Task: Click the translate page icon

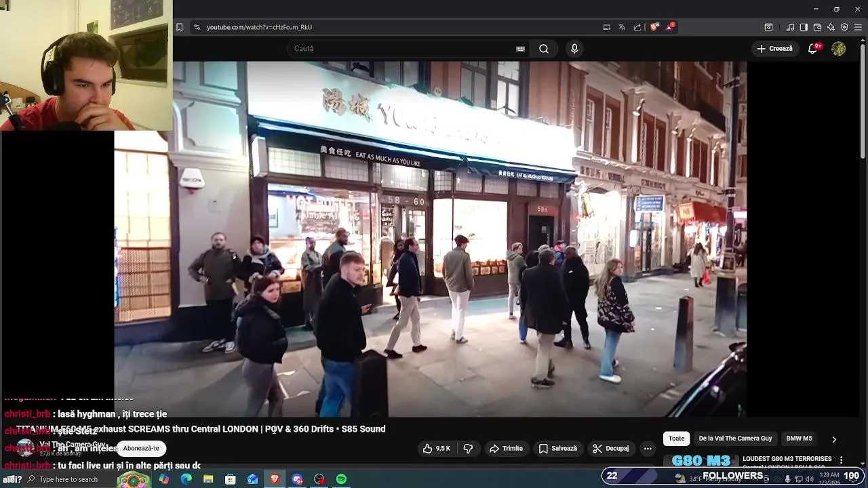Action: click(x=622, y=27)
